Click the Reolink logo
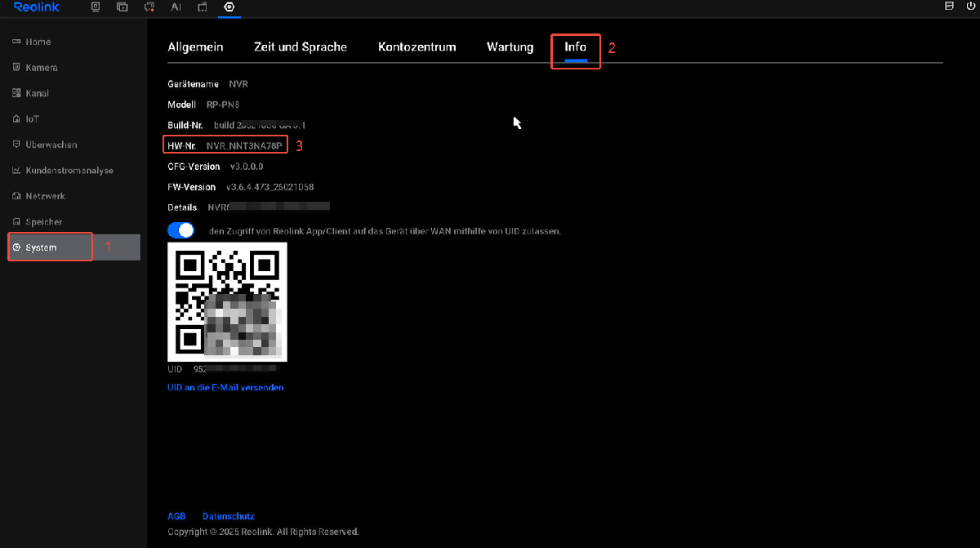 37,7
